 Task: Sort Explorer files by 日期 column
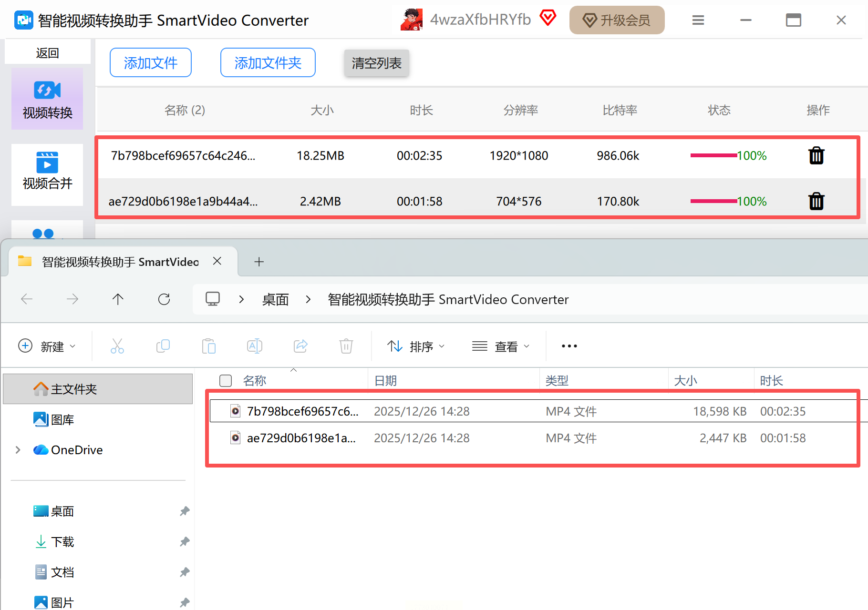(385, 381)
